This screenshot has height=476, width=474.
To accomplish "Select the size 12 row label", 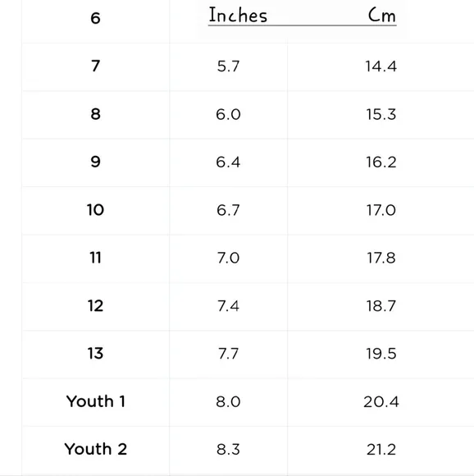I will pos(95,305).
